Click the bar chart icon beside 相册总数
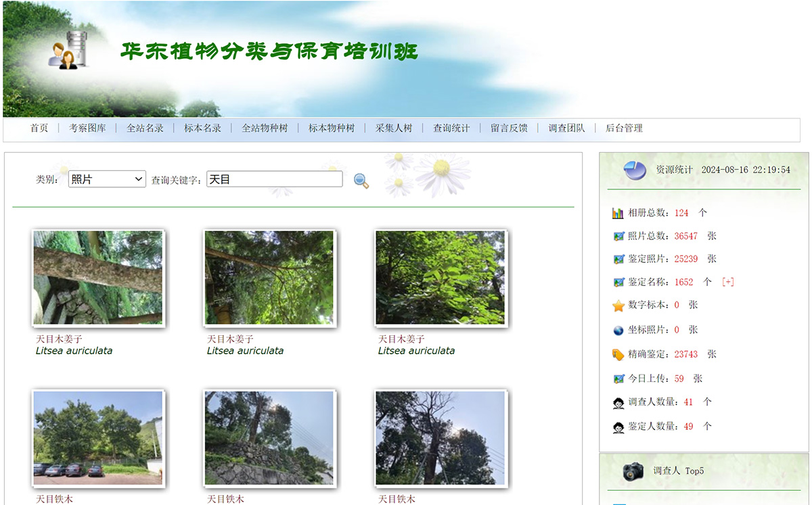This screenshot has height=505, width=812. pos(616,212)
